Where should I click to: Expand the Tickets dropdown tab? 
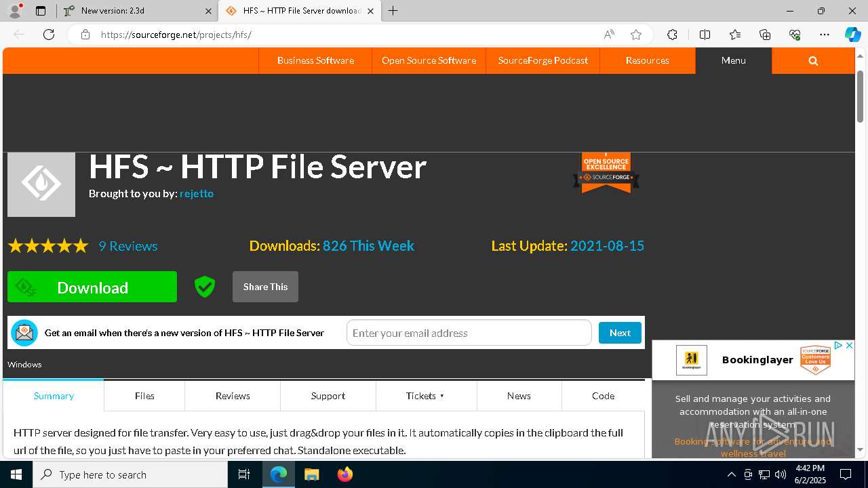click(426, 396)
